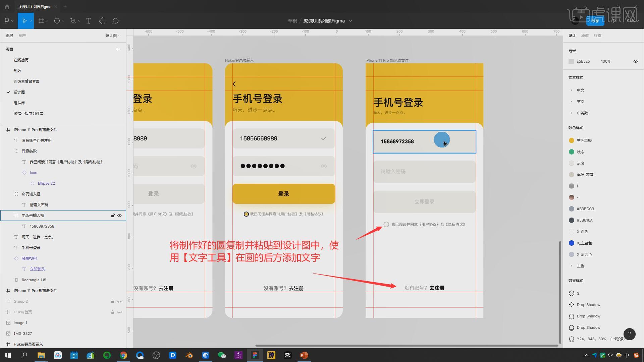Hide the 电话号输入框 layer via eye icon
Viewport: 644px width, 362px height.
tap(119, 216)
